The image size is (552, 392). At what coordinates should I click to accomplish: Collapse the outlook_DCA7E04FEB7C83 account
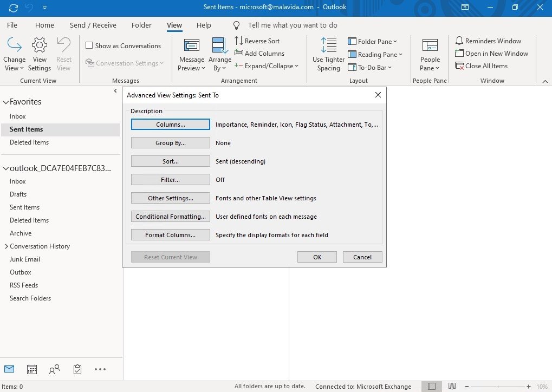coord(5,168)
